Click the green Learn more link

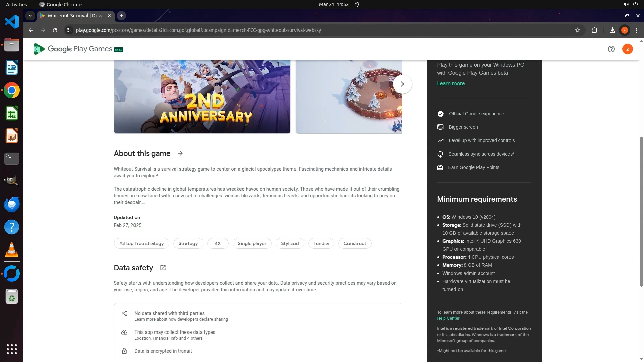[450, 84]
